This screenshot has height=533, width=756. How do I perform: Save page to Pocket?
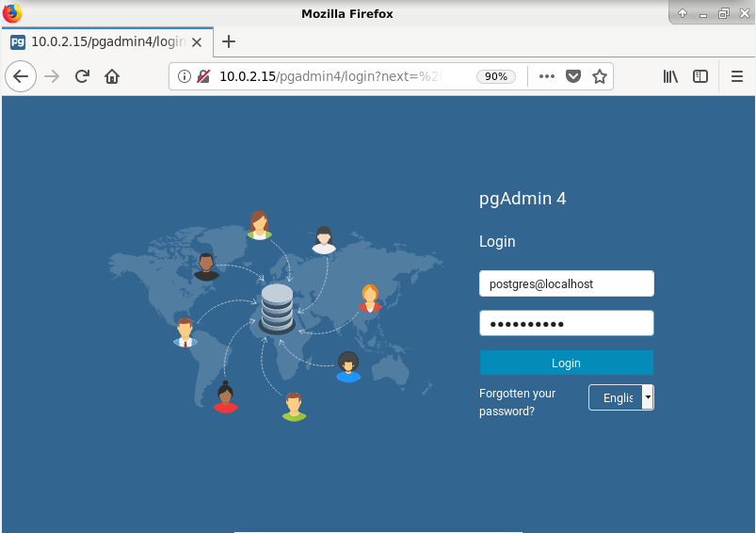[x=573, y=76]
